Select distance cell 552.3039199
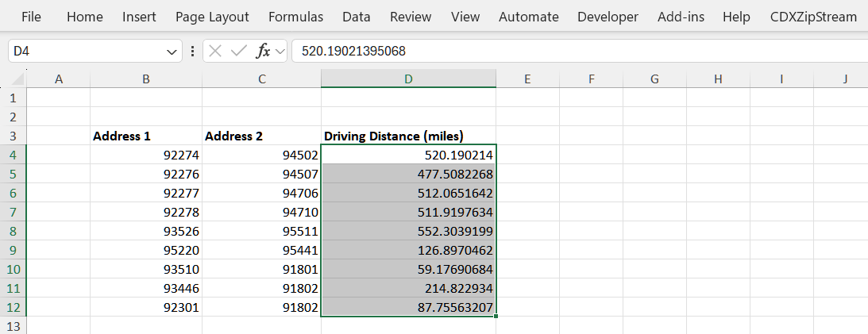 tap(408, 231)
